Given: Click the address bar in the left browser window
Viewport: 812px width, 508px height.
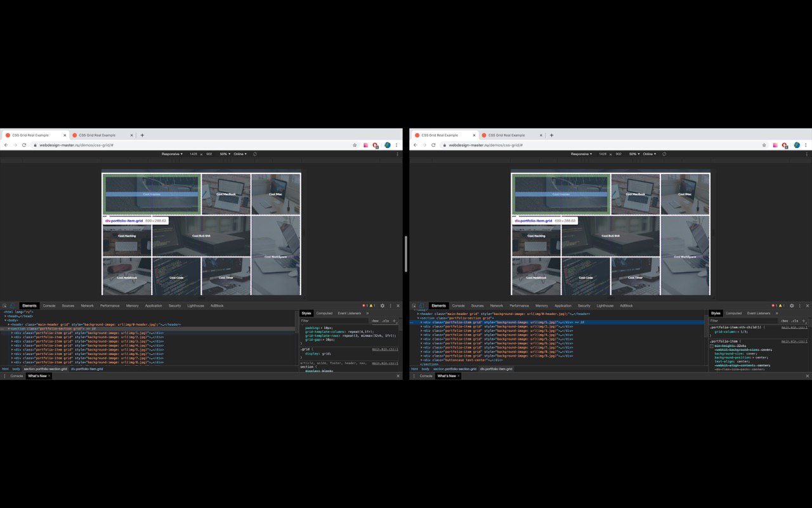Looking at the screenshot, I should (x=193, y=145).
